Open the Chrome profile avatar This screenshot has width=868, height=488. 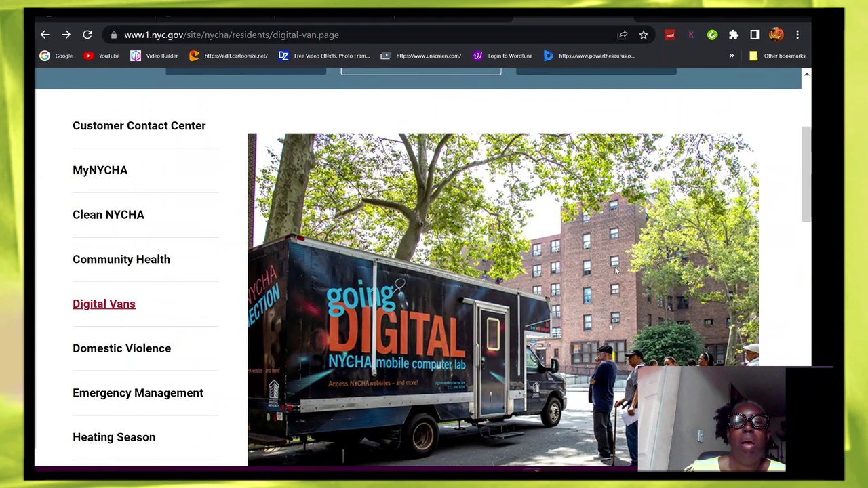pyautogui.click(x=776, y=35)
